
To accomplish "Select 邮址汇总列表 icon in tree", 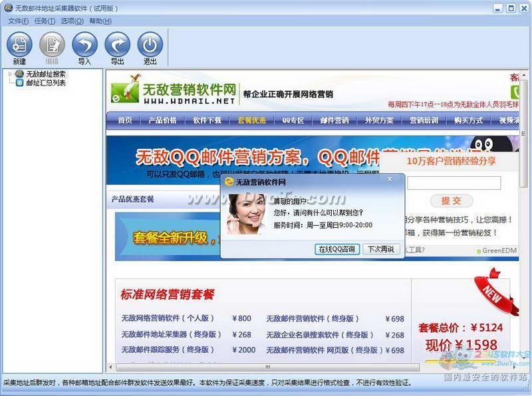I will point(19,83).
